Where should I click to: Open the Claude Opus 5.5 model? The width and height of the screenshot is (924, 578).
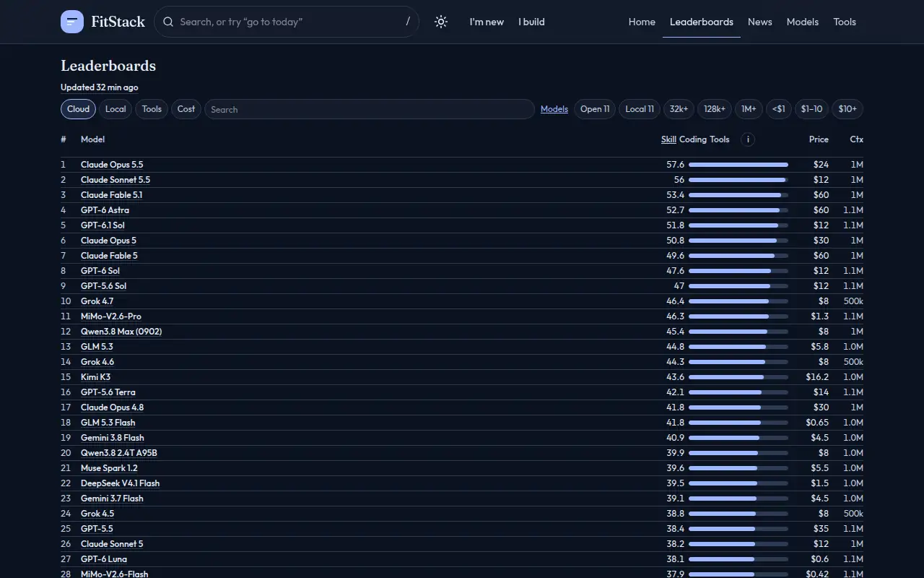pos(112,165)
